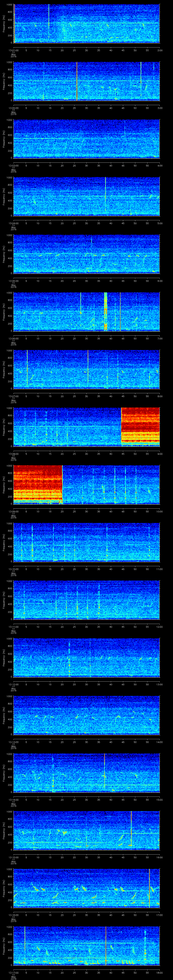173x980 pixels.
Task: Click the 13:07:00 start time label
Action: [13, 396]
